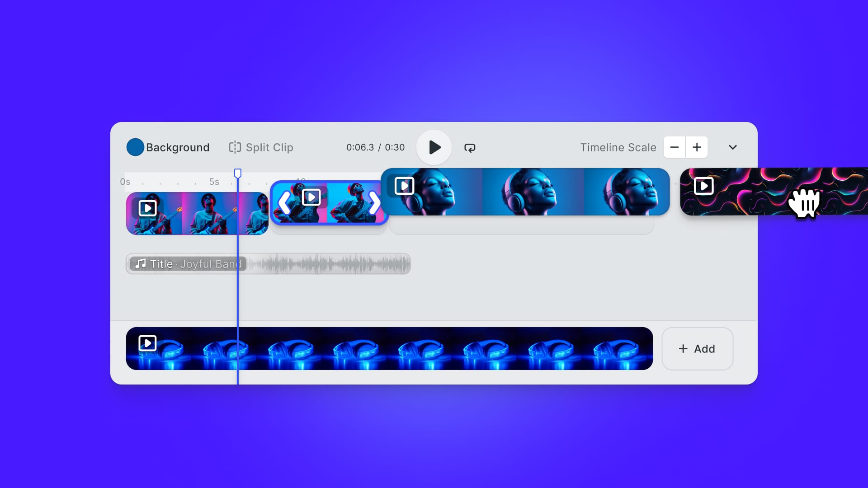Click right trim handle of selected guitar clip
Screen dimensions: 868x488
click(x=375, y=202)
